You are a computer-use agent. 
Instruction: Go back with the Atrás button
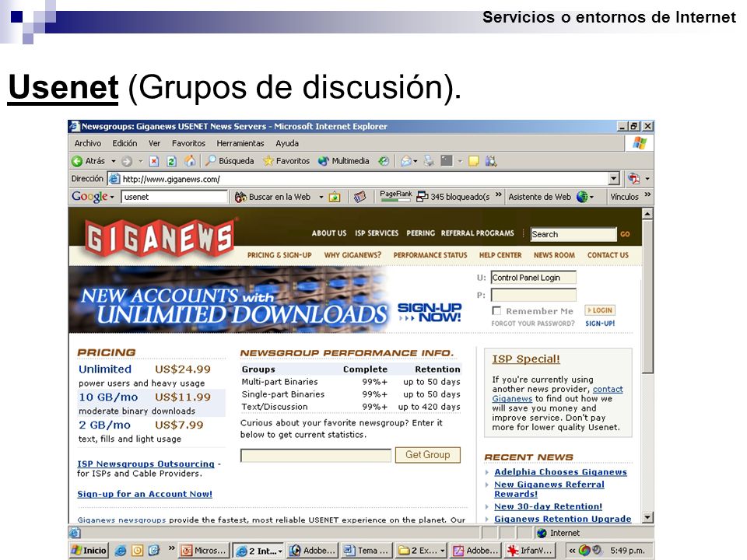[88, 161]
